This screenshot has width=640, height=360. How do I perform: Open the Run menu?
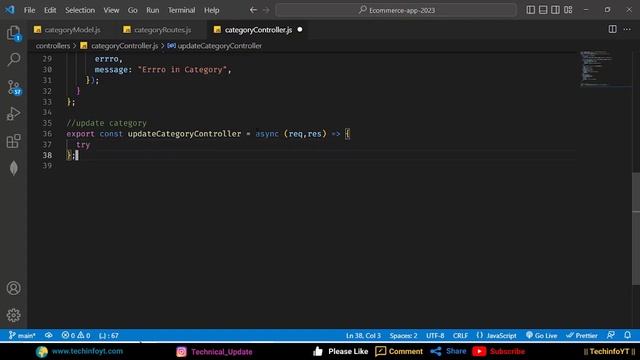(153, 10)
